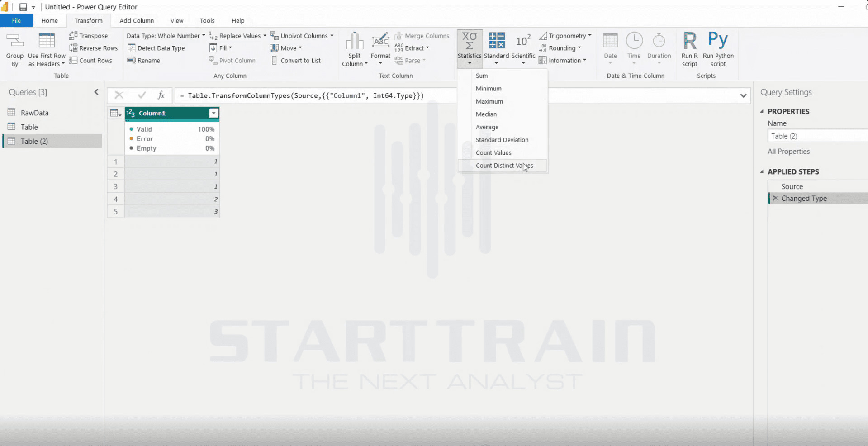
Task: Click the Duration stopwatch icon
Action: click(x=659, y=41)
